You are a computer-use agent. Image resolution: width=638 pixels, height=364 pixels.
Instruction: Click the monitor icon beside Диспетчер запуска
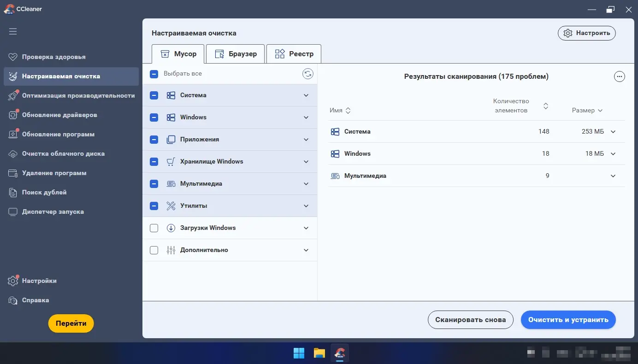click(x=13, y=212)
